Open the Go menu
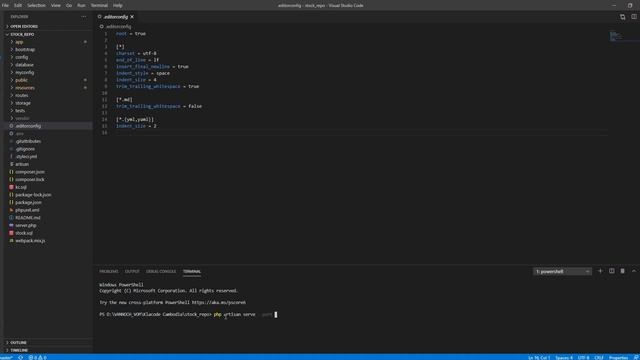Screen dimensions: 640x360 [69, 5]
